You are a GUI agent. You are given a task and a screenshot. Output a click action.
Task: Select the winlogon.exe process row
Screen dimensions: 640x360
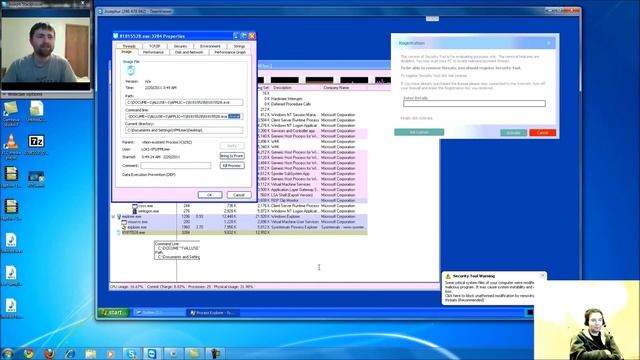[240, 211]
